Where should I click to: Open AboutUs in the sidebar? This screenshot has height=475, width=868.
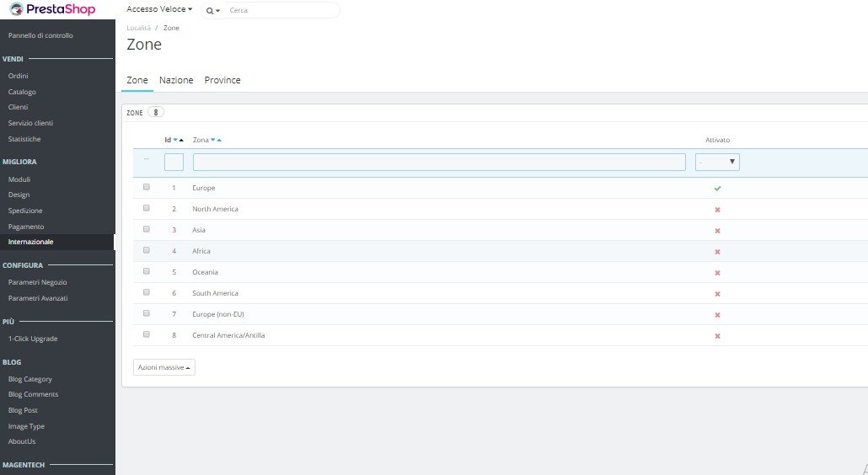pyautogui.click(x=22, y=441)
